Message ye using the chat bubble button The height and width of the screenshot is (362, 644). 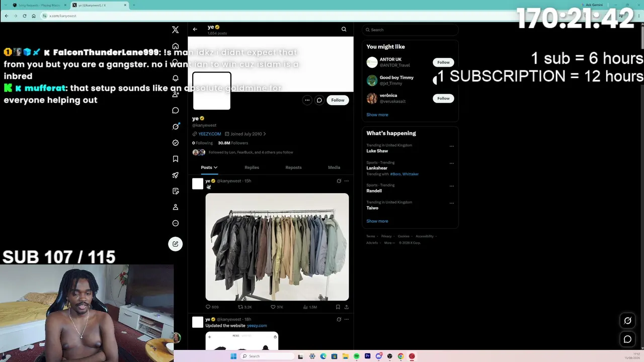tap(319, 100)
